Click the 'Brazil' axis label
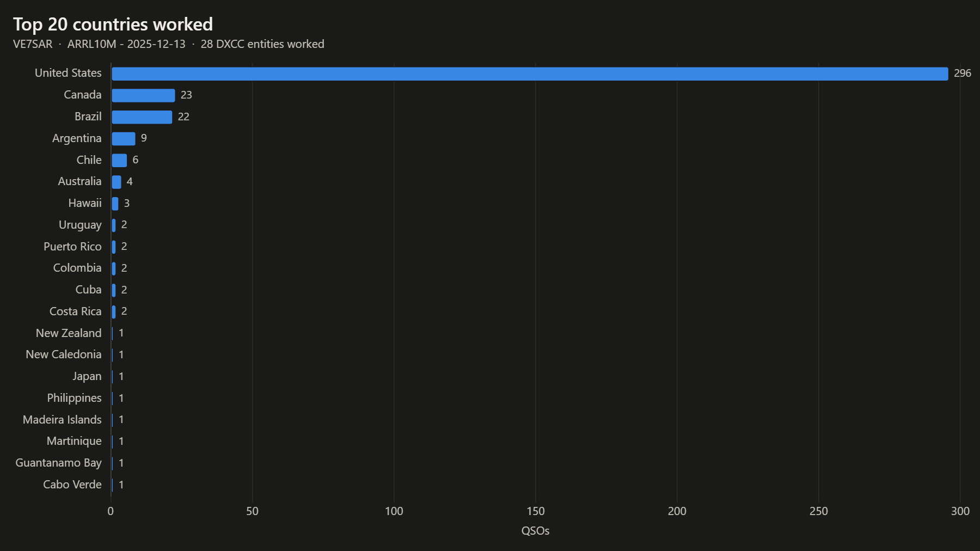 click(88, 117)
